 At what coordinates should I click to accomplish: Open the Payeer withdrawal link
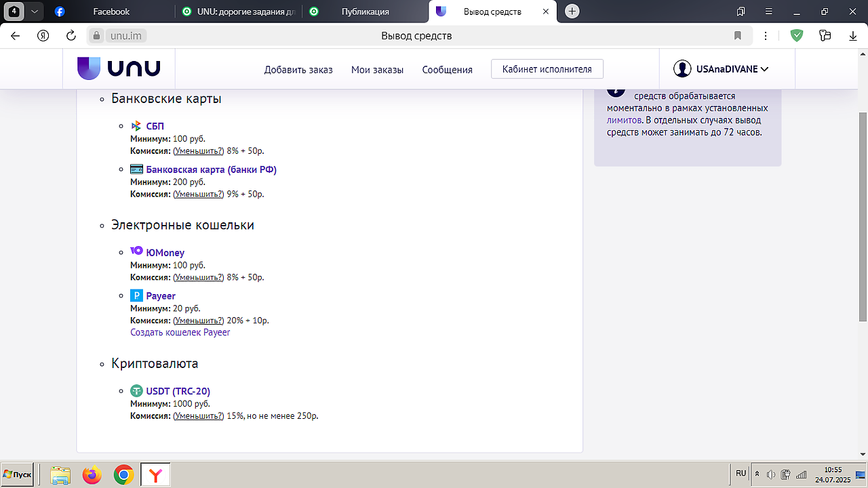coord(161,296)
